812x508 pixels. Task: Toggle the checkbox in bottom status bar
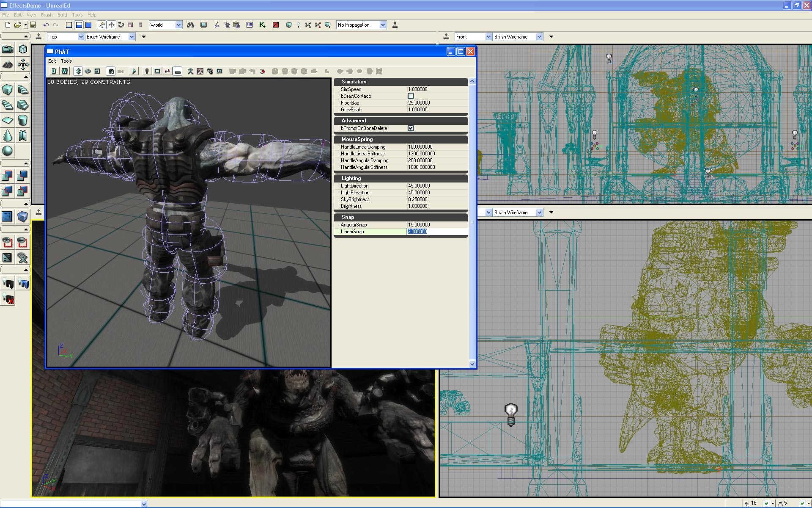[766, 503]
